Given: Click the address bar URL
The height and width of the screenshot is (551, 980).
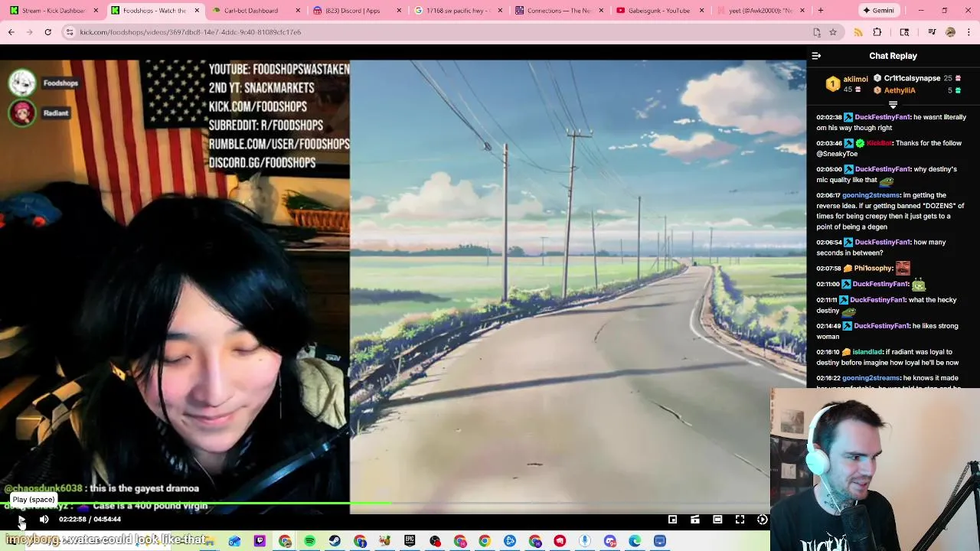Looking at the screenshot, I should click(x=191, y=32).
